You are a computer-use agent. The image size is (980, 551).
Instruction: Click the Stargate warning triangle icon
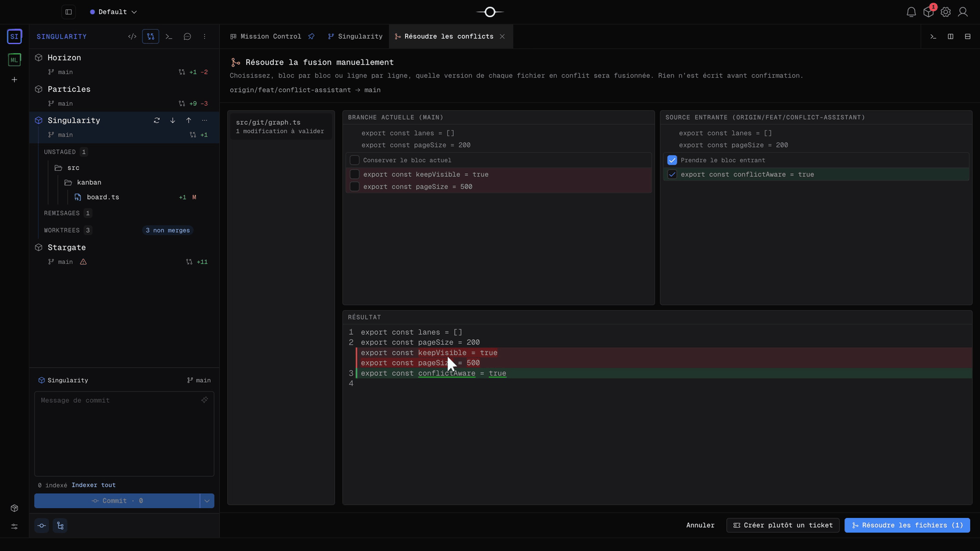pos(83,262)
